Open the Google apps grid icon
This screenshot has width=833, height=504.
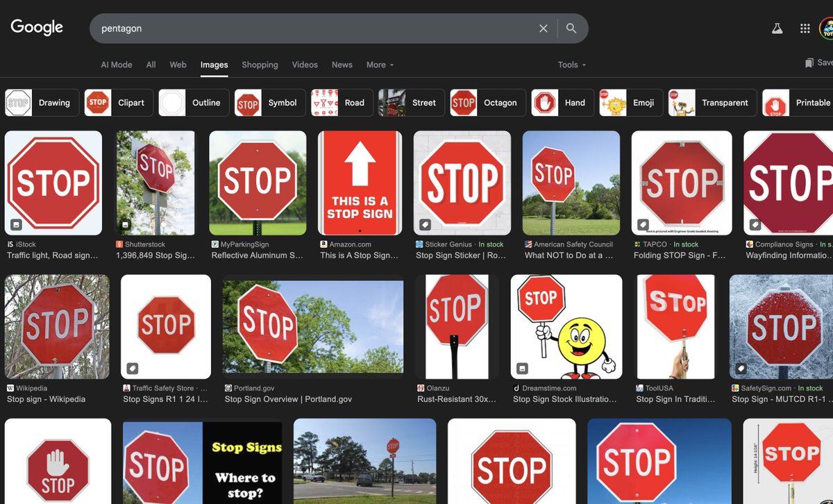pos(805,28)
